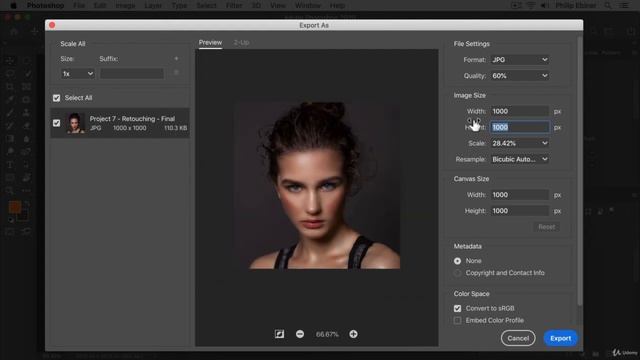Zoom in preview with plus icon
This screenshot has height=360, width=640.
click(x=353, y=334)
